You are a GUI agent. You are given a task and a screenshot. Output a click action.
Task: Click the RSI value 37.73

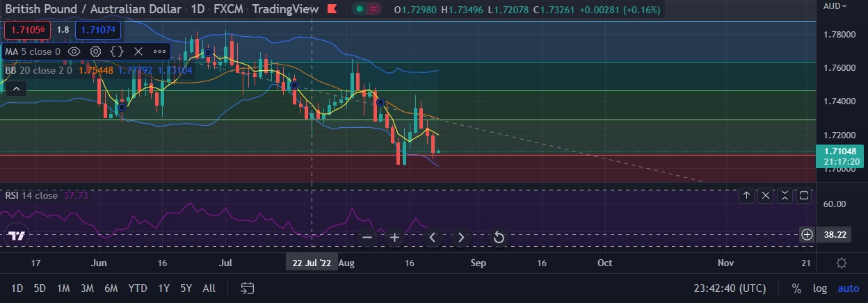coord(76,195)
